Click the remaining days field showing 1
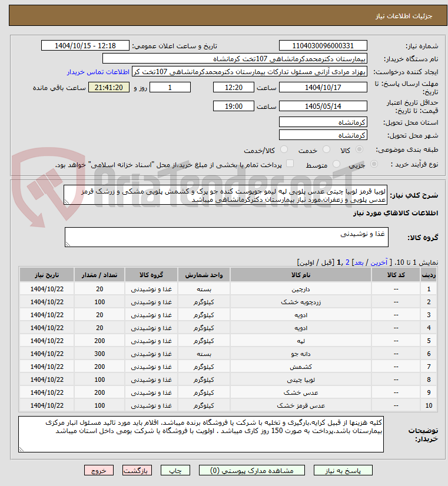448x486 pixels. (170, 88)
